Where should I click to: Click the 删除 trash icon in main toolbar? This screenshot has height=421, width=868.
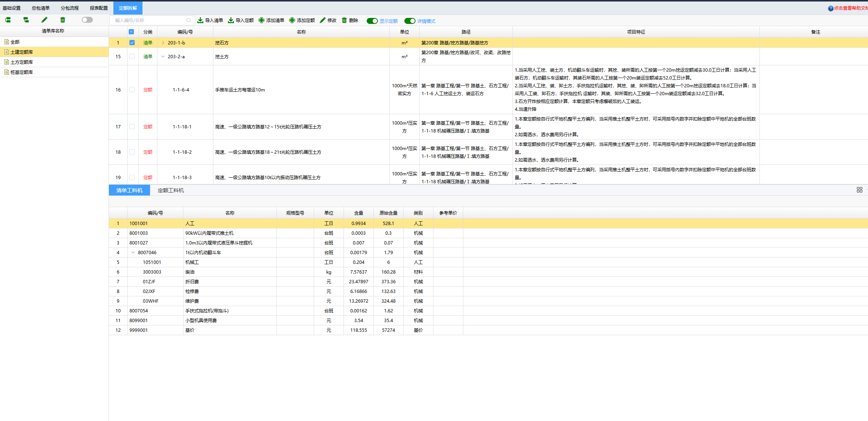click(x=344, y=20)
